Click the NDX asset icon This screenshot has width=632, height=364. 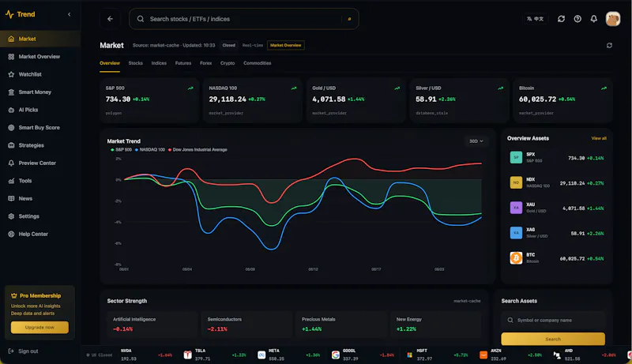coord(516,182)
